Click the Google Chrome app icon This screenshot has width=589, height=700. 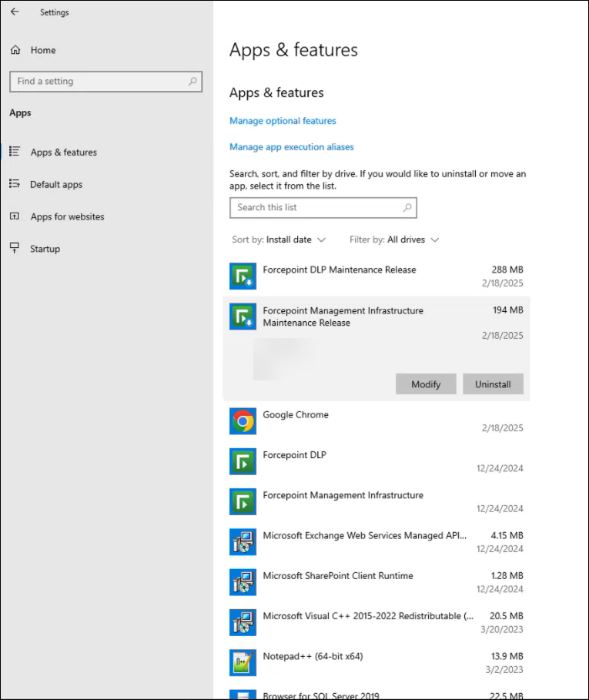coord(243,421)
